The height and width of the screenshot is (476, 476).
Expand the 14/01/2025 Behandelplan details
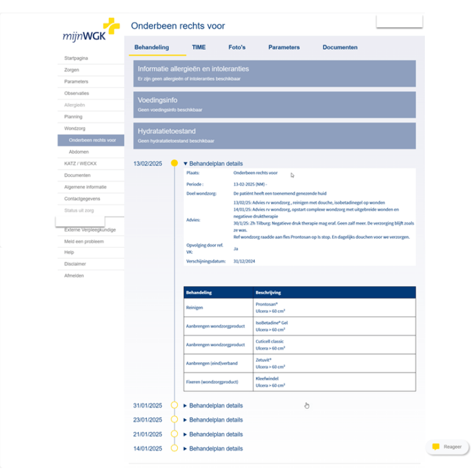point(213,449)
